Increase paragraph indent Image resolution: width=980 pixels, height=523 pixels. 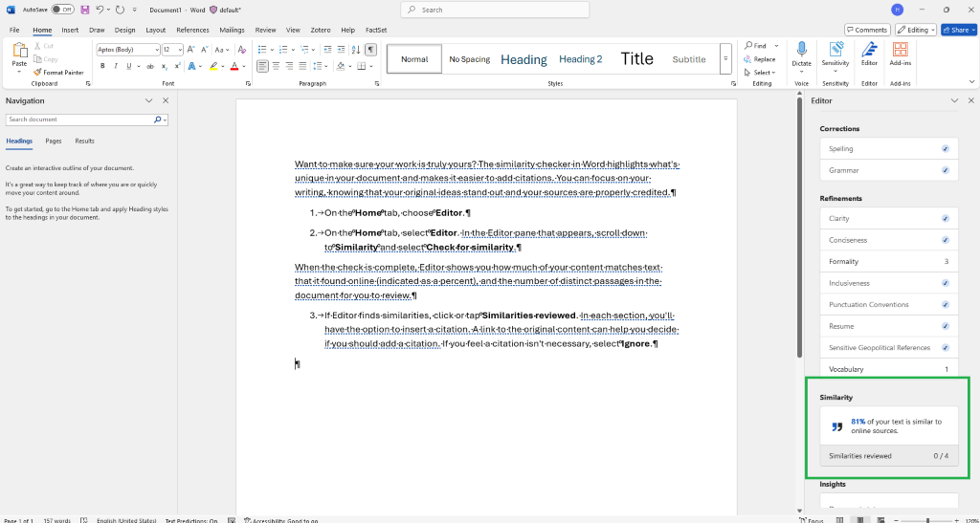[x=342, y=50]
